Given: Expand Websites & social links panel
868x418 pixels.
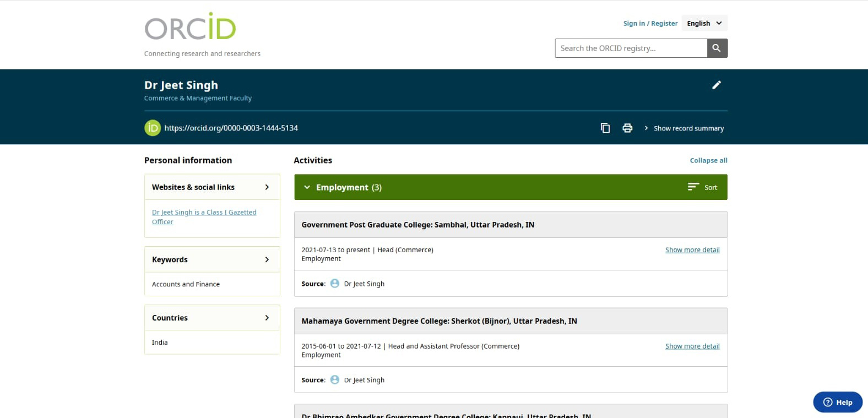Looking at the screenshot, I should (x=267, y=187).
